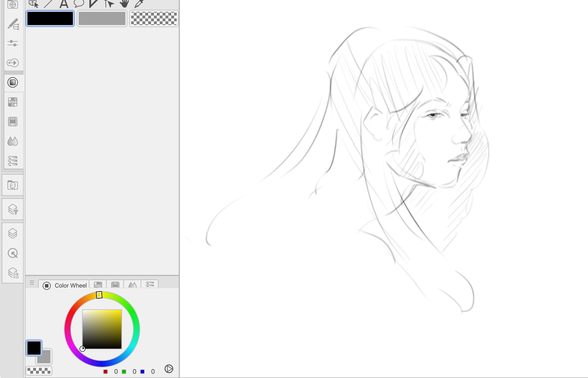588x378 pixels.
Task: Click the small transparent color swatch
Action: tap(39, 371)
